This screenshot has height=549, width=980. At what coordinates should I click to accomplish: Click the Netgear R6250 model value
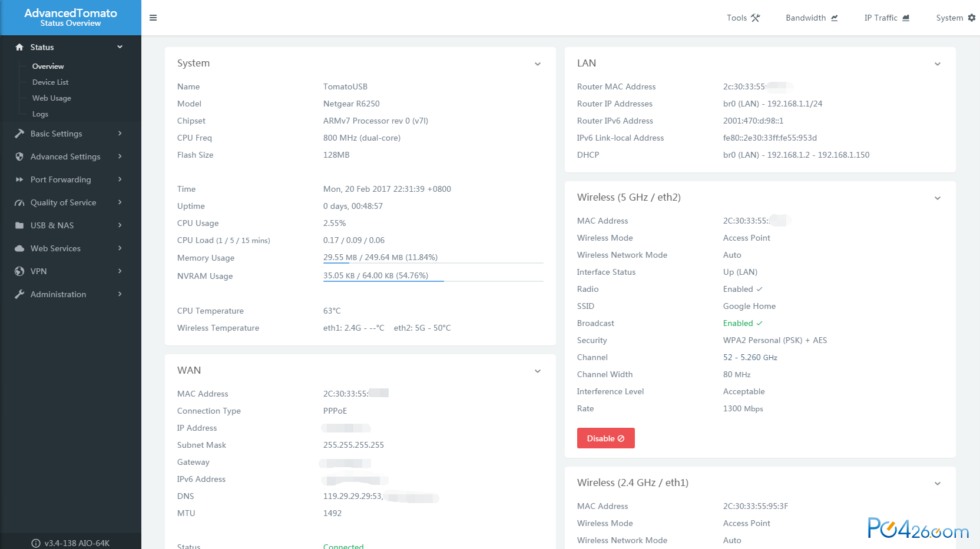[351, 104]
